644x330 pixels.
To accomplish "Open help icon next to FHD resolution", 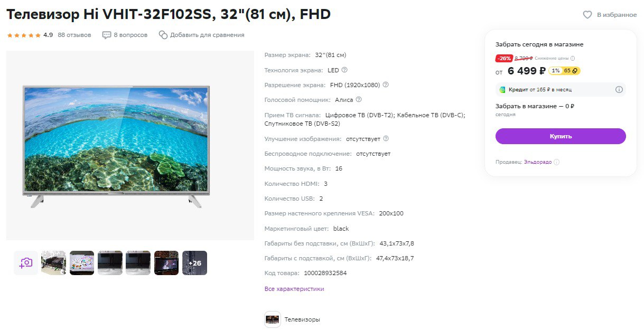I will (386, 84).
